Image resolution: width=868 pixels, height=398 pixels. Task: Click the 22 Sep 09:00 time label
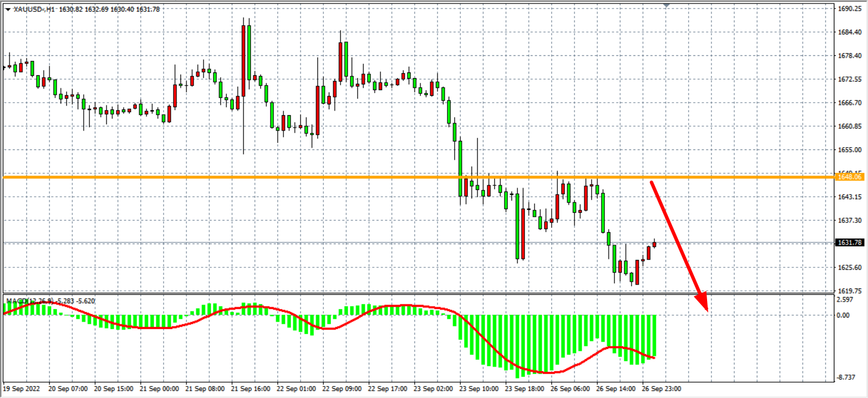(x=343, y=388)
